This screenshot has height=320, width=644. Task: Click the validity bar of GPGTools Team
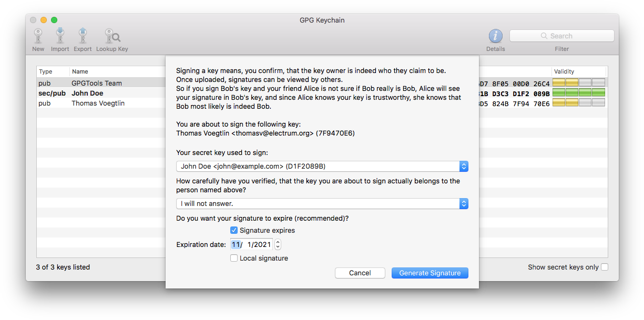point(578,83)
